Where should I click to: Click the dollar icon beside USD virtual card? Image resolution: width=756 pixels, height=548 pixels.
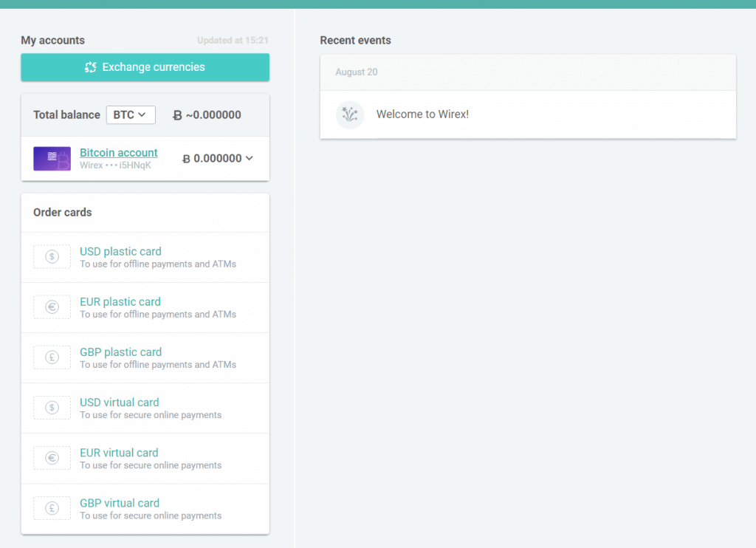pyautogui.click(x=52, y=408)
